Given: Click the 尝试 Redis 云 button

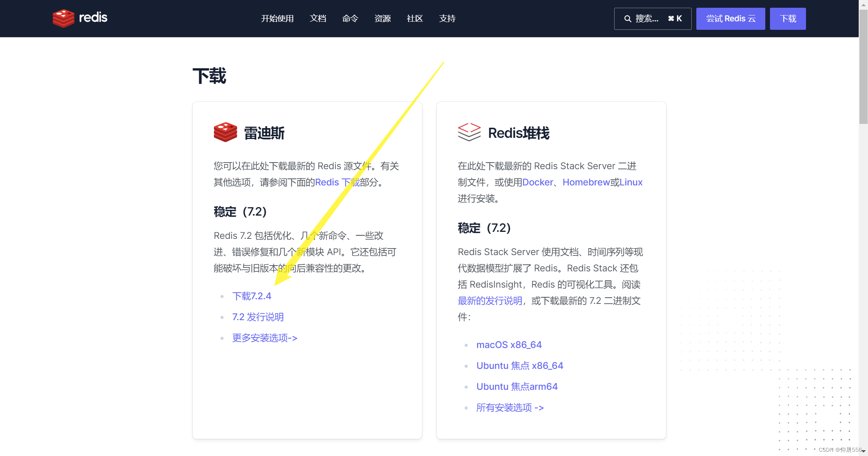Looking at the screenshot, I should coord(730,19).
